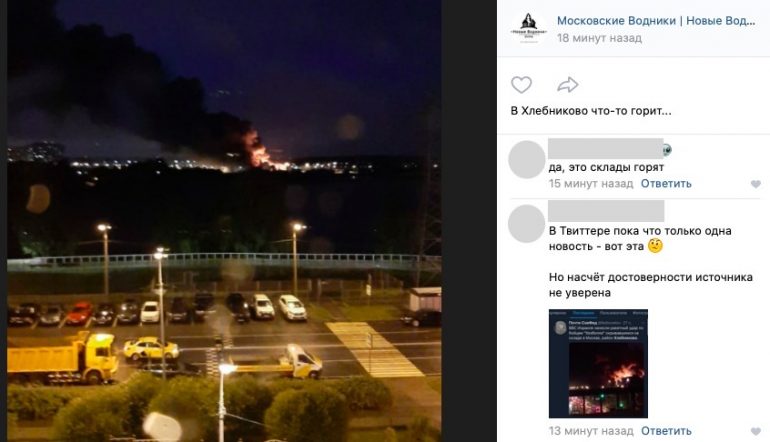Open the Московские Водники group avatar
Image resolution: width=770 pixels, height=442 pixels.
[528, 28]
